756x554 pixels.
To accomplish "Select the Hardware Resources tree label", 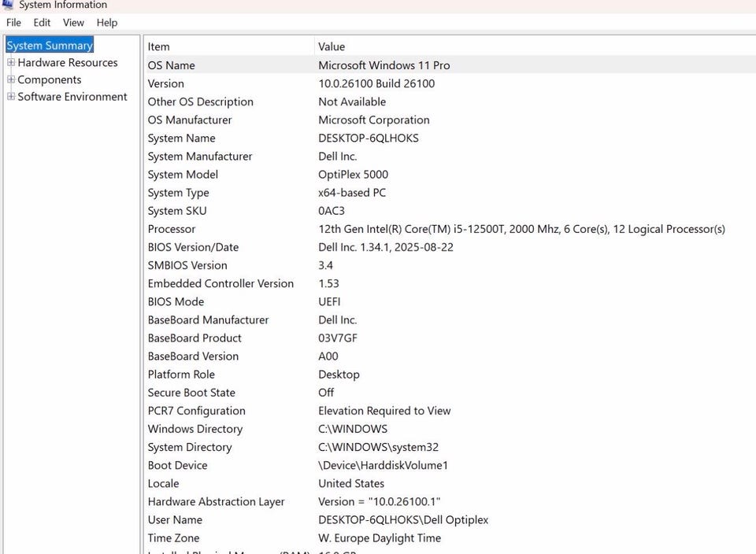I will point(68,63).
